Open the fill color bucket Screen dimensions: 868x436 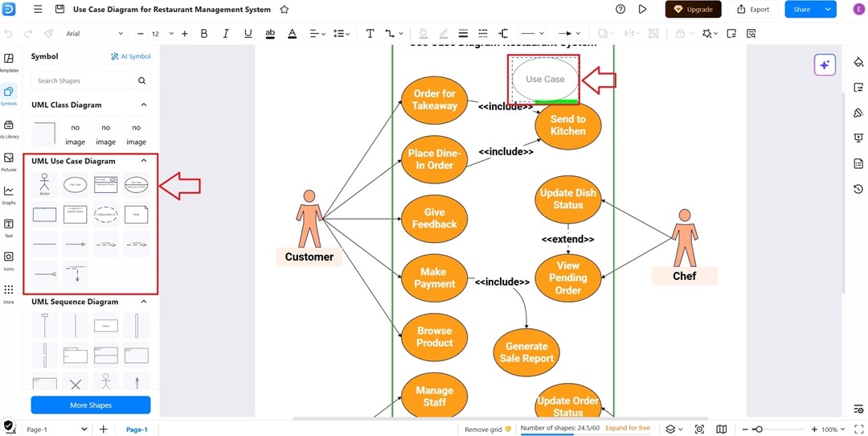(423, 34)
